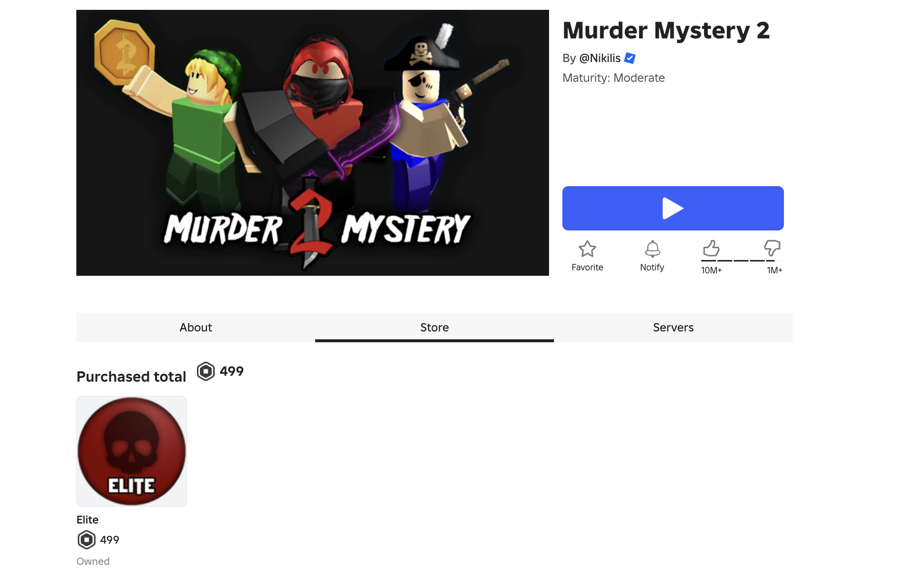The height and width of the screenshot is (588, 910).
Task: Click the Robux icon beside Purchased total
Action: pos(206,371)
